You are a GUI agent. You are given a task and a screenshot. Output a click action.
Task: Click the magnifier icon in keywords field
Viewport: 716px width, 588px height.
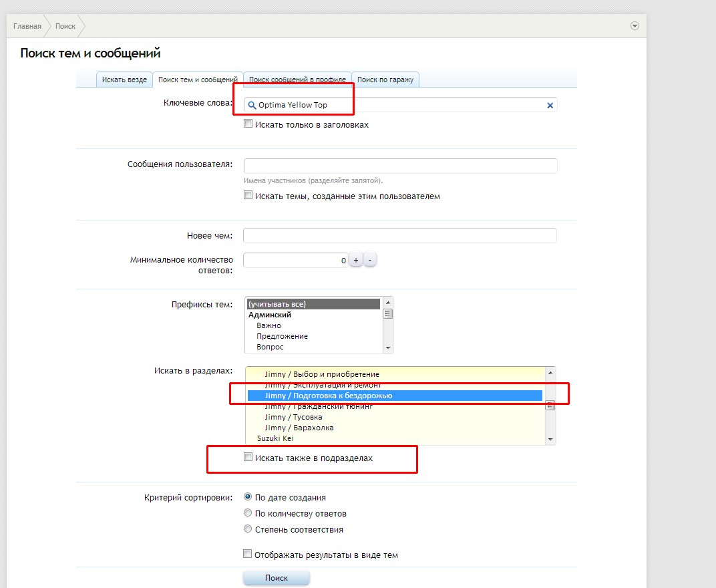(x=252, y=105)
